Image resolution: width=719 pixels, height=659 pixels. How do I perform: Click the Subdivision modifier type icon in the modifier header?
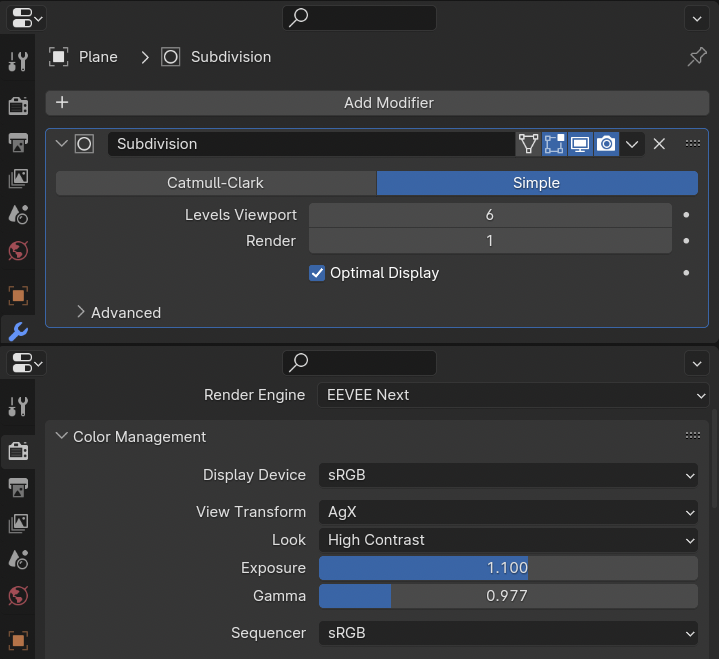click(x=84, y=144)
